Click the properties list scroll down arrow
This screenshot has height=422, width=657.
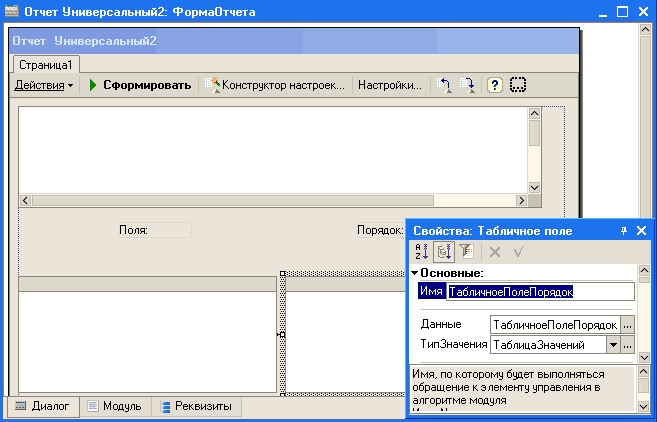pyautogui.click(x=644, y=357)
